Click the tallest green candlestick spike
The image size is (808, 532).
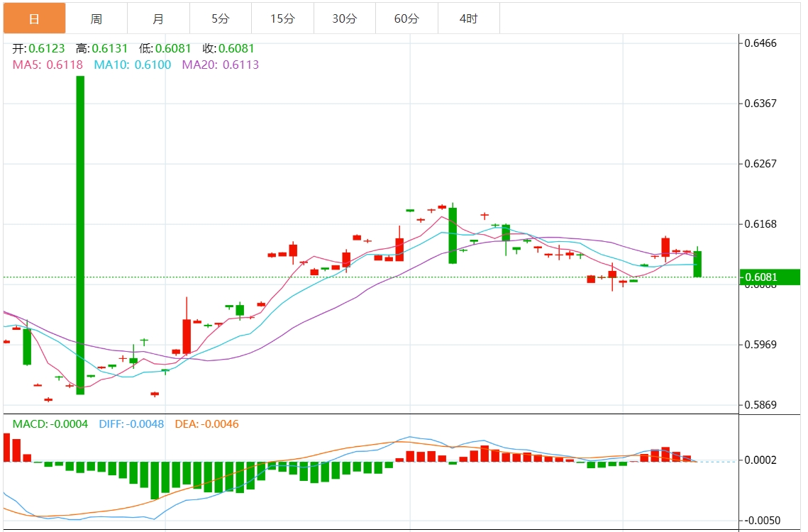tap(80, 235)
